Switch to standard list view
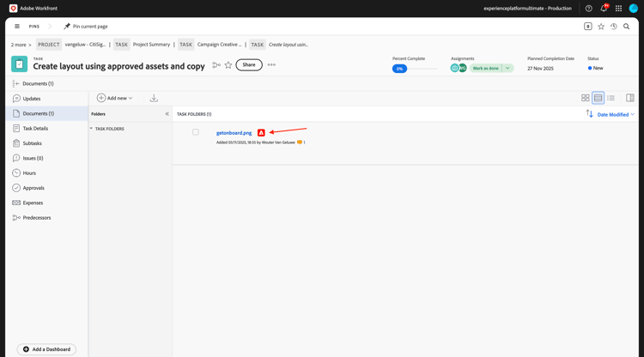644x357 pixels. click(x=598, y=98)
